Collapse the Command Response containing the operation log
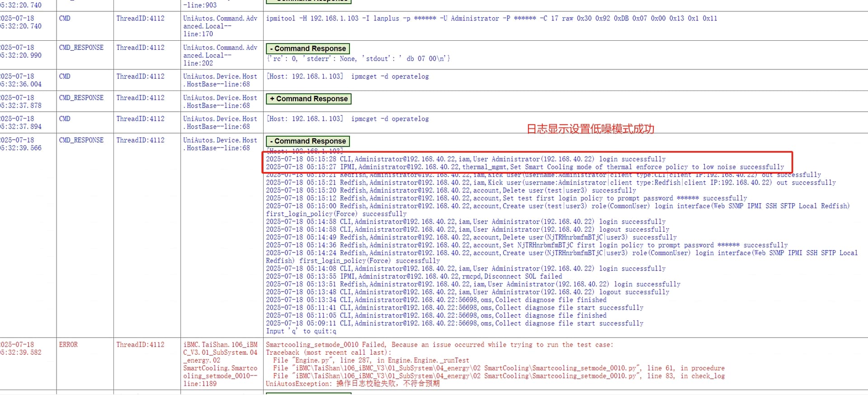The width and height of the screenshot is (868, 395). (307, 141)
